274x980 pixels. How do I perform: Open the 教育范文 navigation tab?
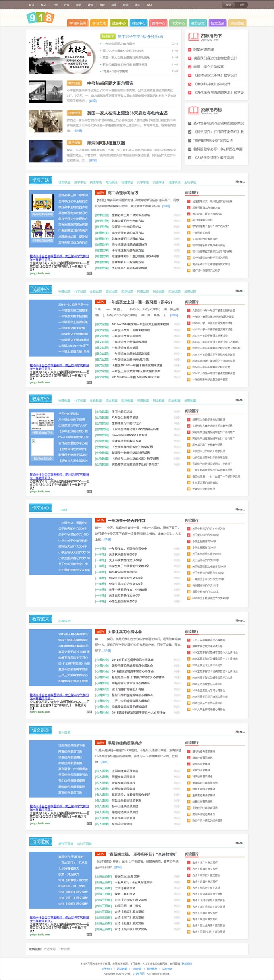(198, 23)
